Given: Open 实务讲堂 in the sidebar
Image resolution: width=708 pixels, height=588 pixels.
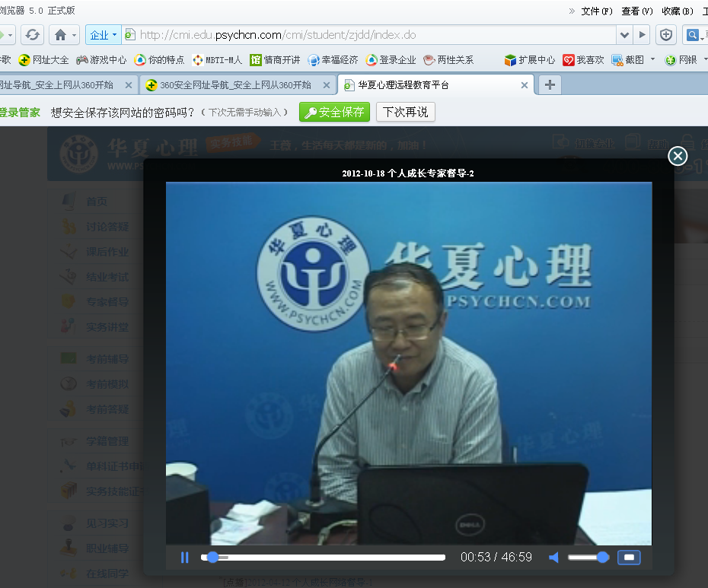Looking at the screenshot, I should coord(107,327).
